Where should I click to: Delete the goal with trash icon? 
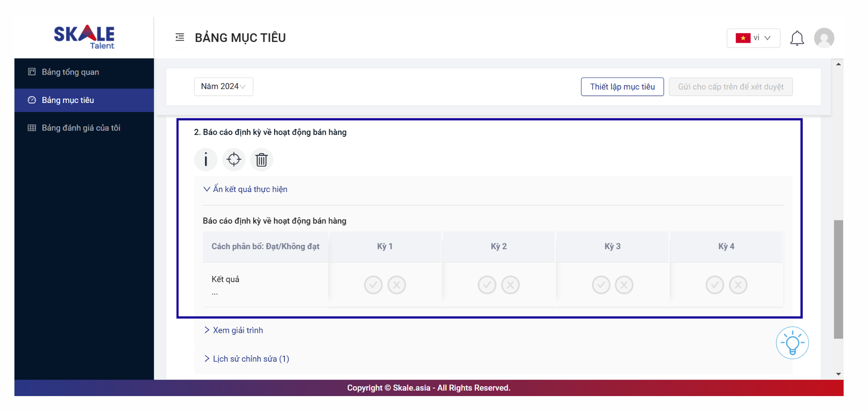point(262,160)
